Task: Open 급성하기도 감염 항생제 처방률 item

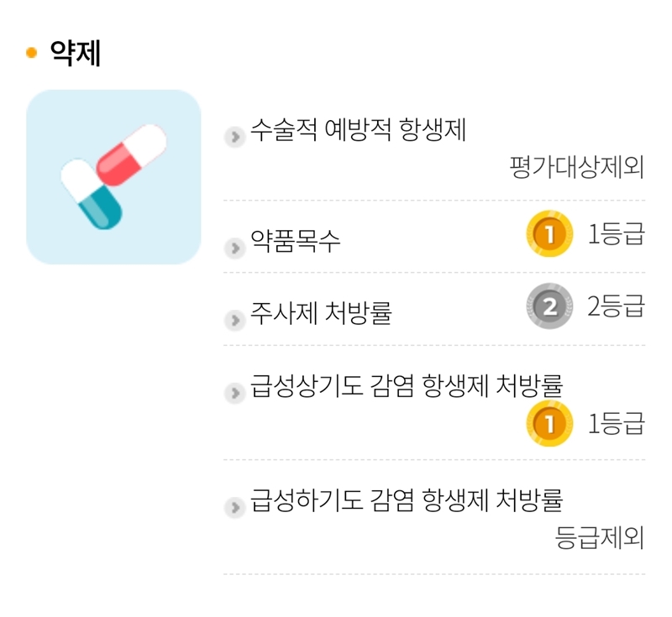Action: coord(407,501)
